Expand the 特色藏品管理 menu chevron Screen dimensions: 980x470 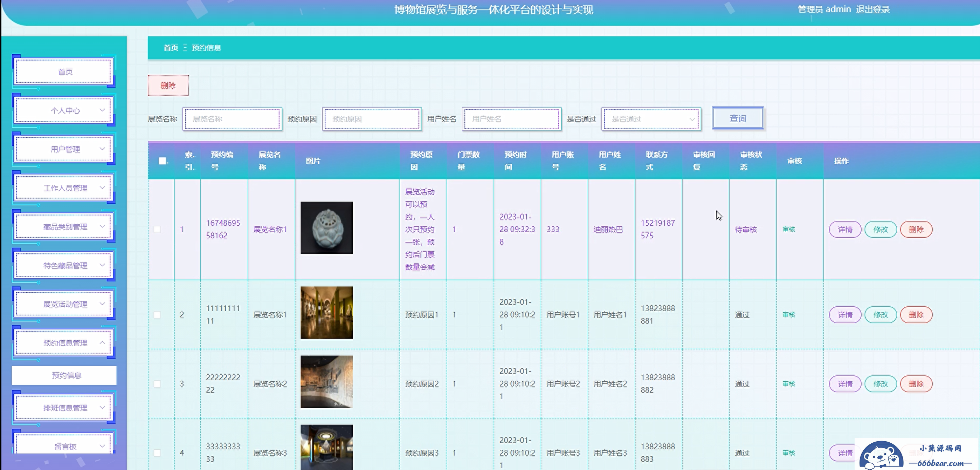click(x=102, y=265)
